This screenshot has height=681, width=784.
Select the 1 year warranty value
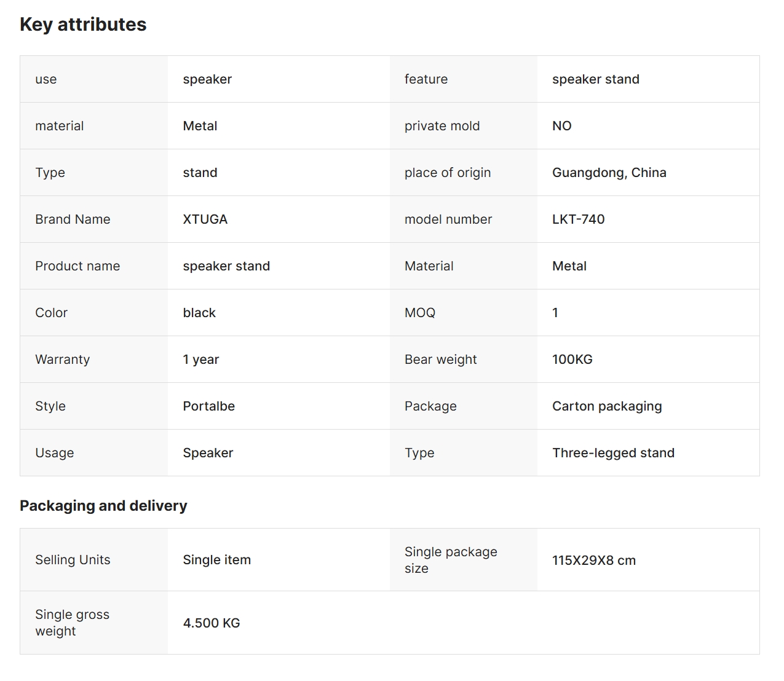(x=200, y=360)
